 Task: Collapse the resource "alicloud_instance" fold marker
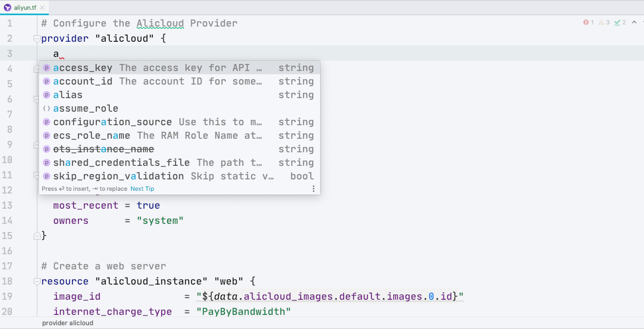point(37,281)
